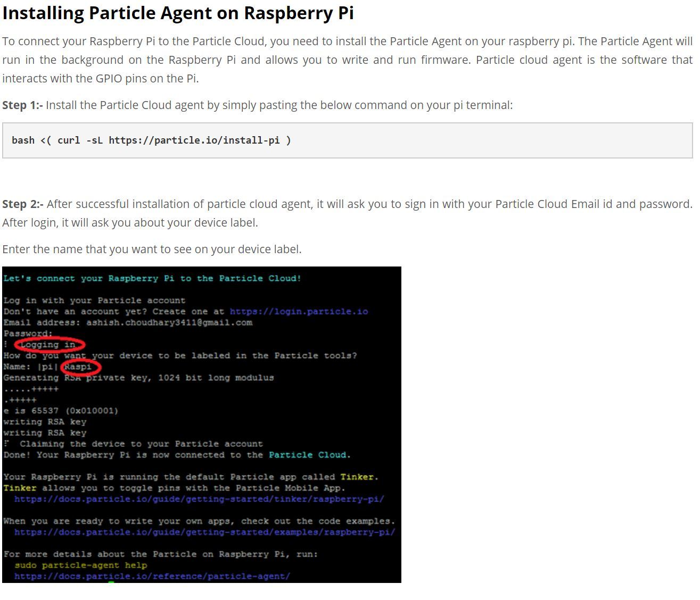Click the heading "Installing Particle Agent on Raspberry Pi"

point(178,13)
